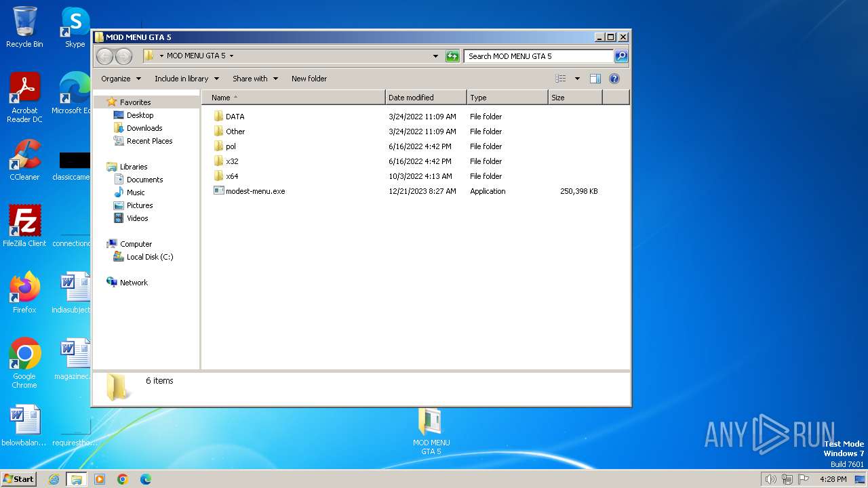
Task: Expand the address bar history dropdown
Action: (x=435, y=56)
